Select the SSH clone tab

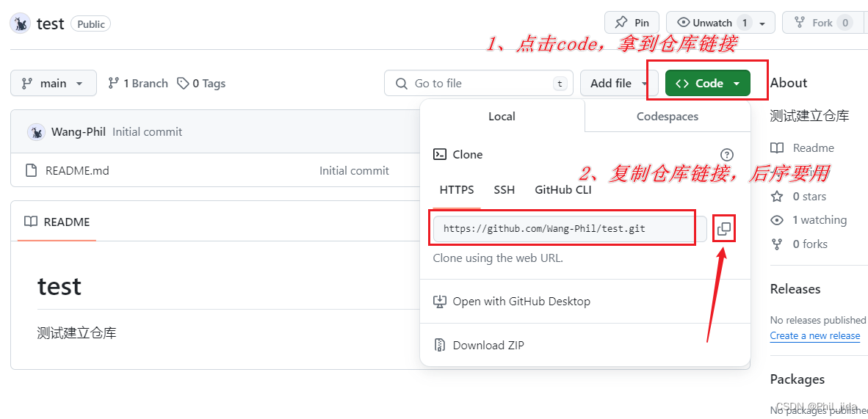(x=504, y=190)
